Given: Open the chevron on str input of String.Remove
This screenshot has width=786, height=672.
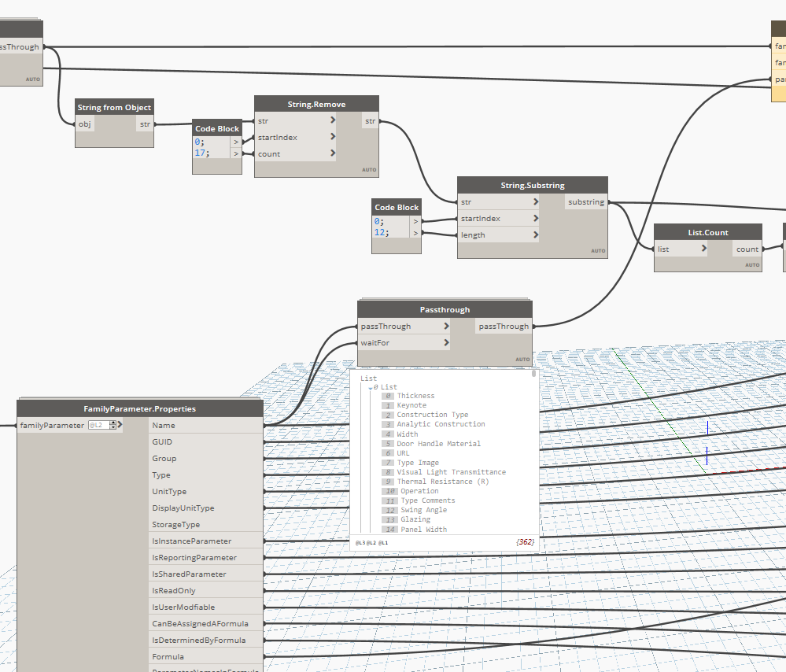Looking at the screenshot, I should [x=332, y=120].
